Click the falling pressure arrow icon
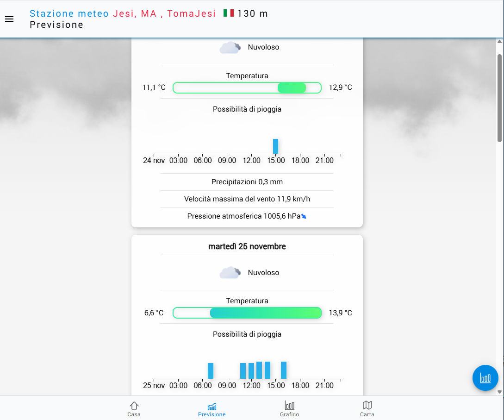 click(304, 216)
